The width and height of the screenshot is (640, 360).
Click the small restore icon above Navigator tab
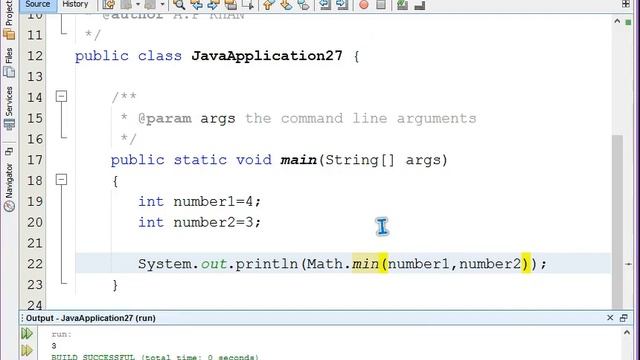pos(9,152)
